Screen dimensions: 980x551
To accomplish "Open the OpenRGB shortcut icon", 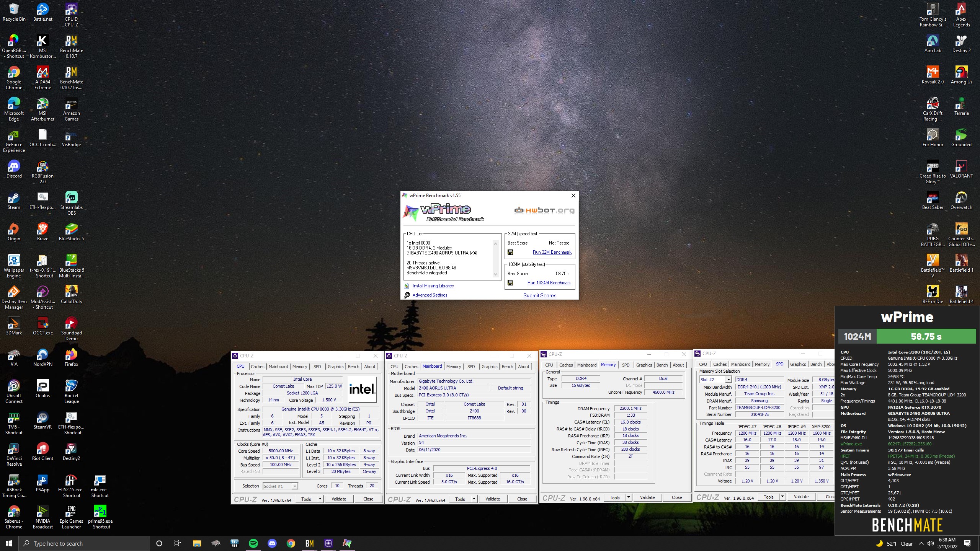I will pos(14,46).
